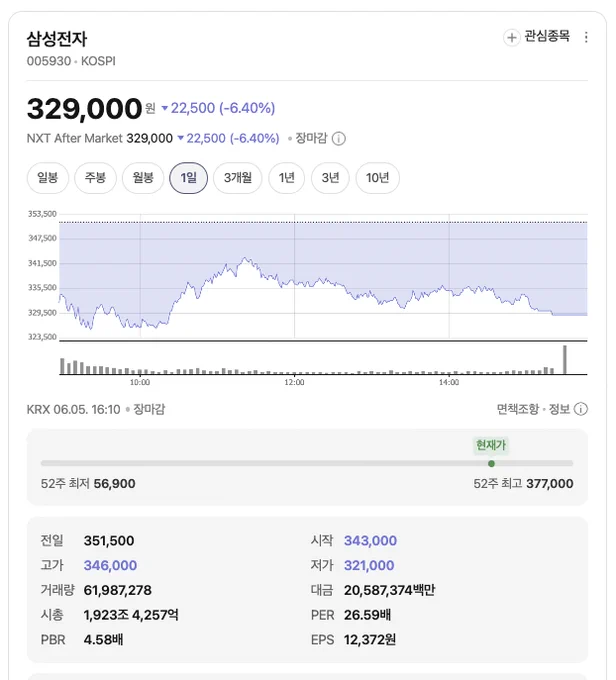Click the EPS 12,372원 value
The height and width of the screenshot is (680, 616).
pyautogui.click(x=370, y=640)
